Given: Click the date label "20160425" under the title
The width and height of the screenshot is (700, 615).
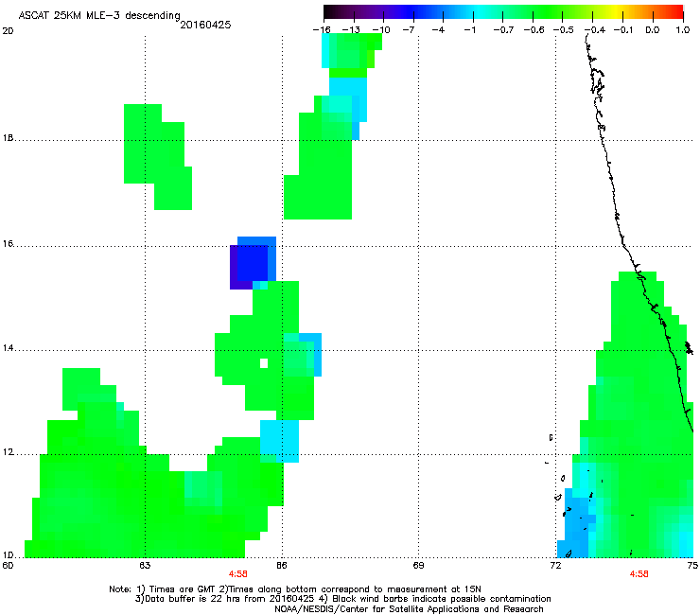Looking at the screenshot, I should point(205,25).
